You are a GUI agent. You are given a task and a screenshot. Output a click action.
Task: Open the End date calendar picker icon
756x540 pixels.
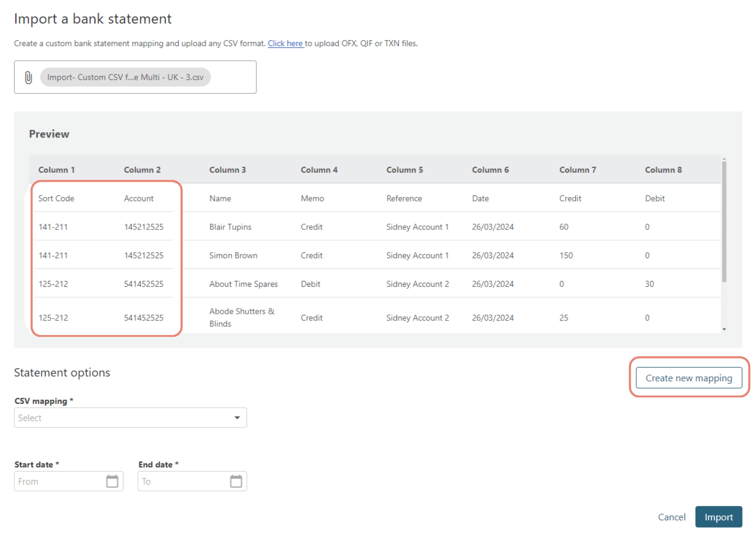pyautogui.click(x=236, y=481)
